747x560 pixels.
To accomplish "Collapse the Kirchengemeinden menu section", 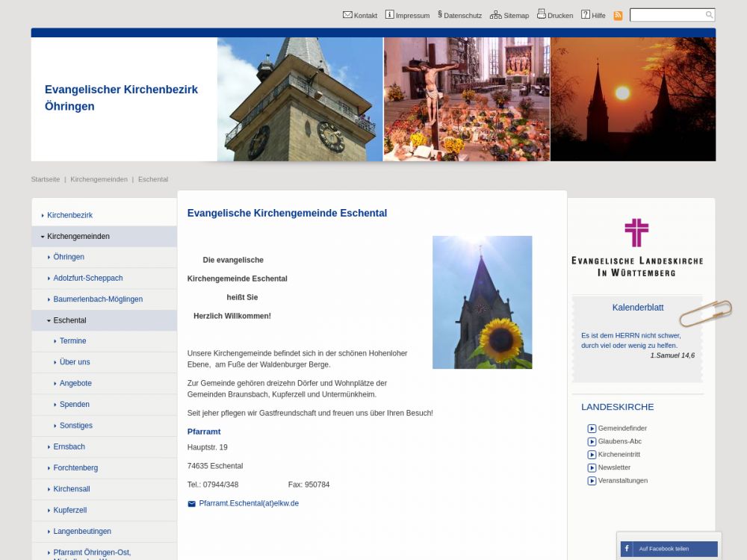I will (43, 237).
